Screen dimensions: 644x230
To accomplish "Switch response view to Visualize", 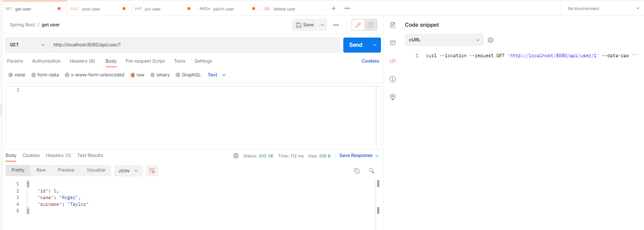I will click(x=96, y=170).
